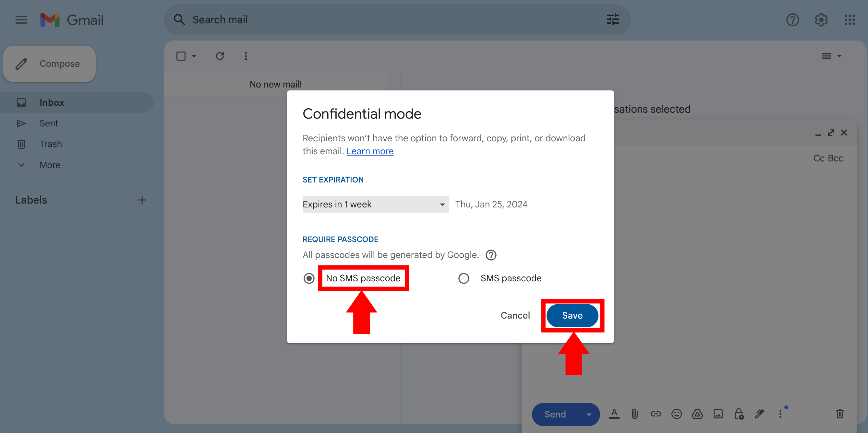Open Google apps grid launcher

click(850, 20)
